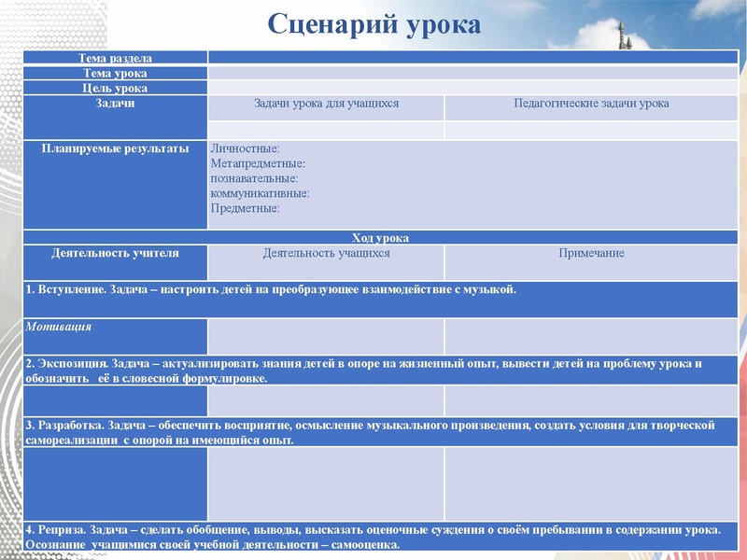Click Педагогические задачи урока header
747x560 pixels.
tap(588, 103)
